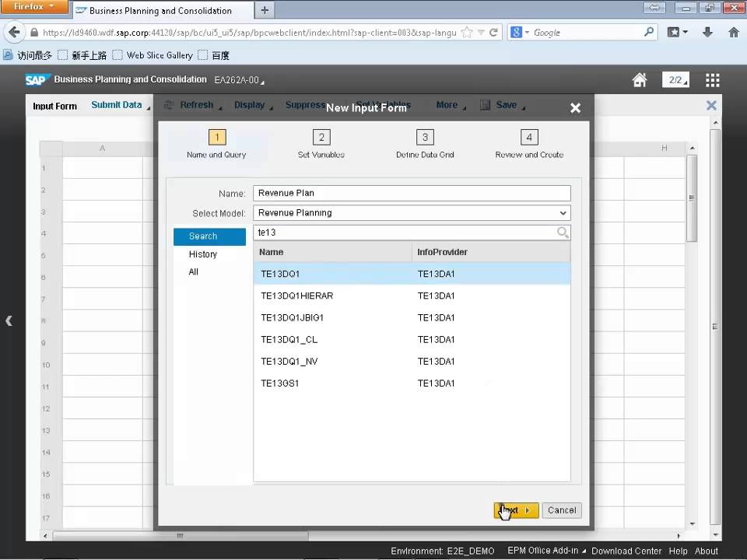Select the TE13DQ1HIERAR query row
Viewport: 747px width, 560px height.
(412, 296)
